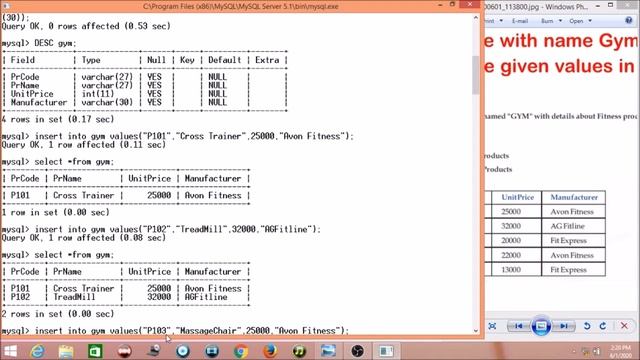This screenshot has height=360, width=640.
Task: Click '4 rows in set (0.17 sec)' text
Action: (x=58, y=120)
